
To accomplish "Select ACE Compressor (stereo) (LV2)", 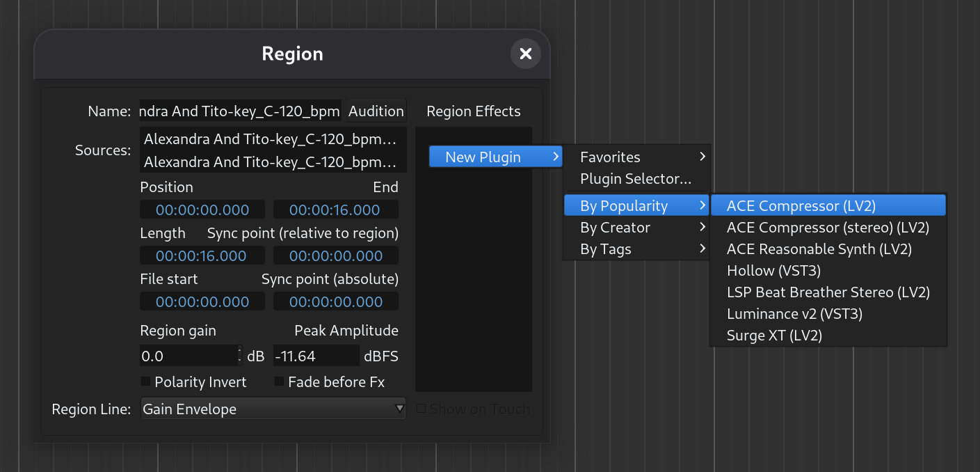I will click(828, 227).
